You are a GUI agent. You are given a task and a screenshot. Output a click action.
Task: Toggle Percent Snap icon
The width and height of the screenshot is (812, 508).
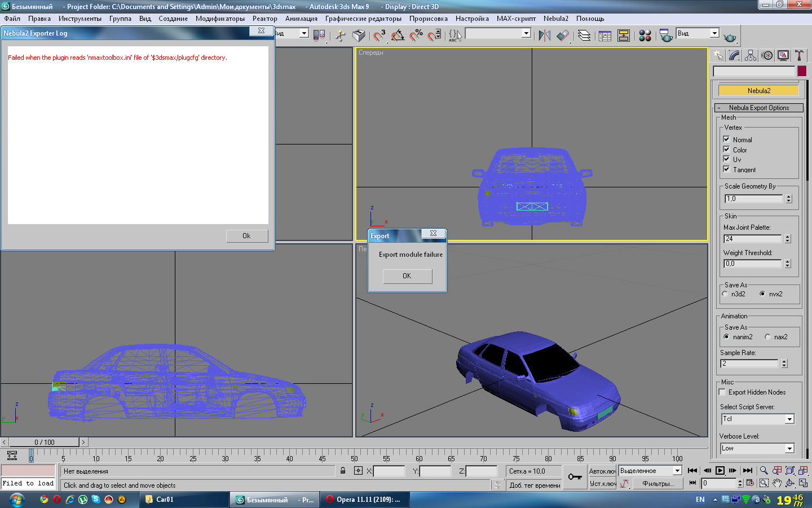pos(416,36)
